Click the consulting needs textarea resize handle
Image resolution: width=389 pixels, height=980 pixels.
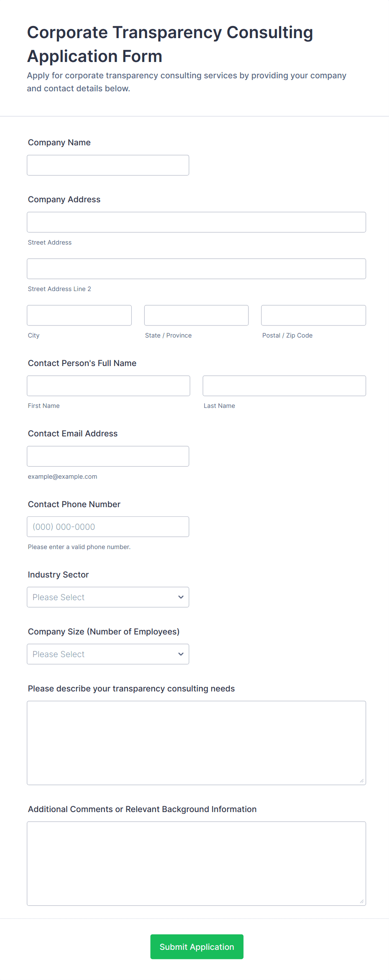coord(361,781)
